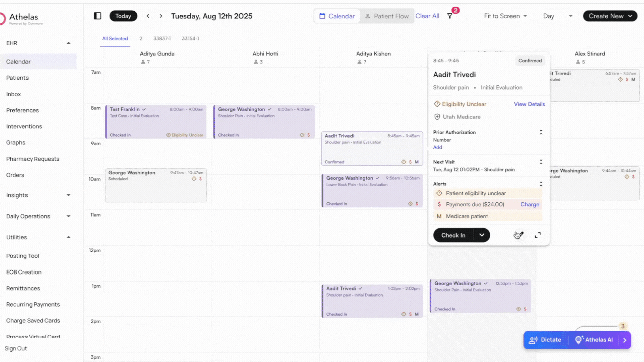Open Athelas AI assistant
The width and height of the screenshot is (644, 362).
coord(594,340)
